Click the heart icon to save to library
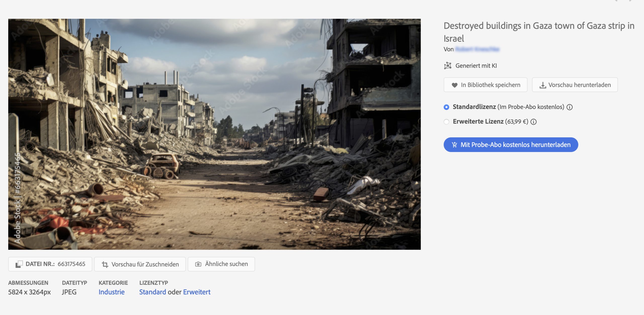 tap(454, 85)
